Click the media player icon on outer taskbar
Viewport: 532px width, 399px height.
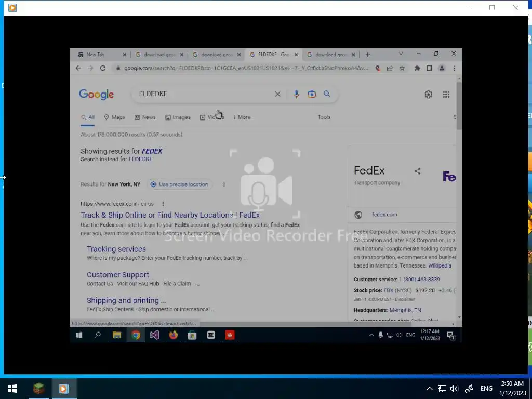click(64, 389)
